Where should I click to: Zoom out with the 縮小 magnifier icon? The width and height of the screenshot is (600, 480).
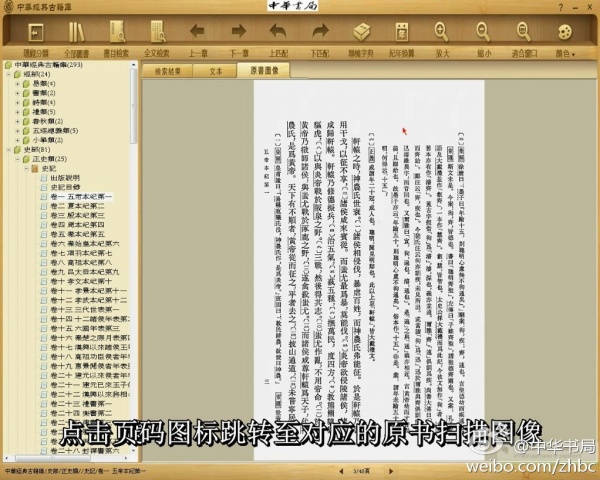483,32
